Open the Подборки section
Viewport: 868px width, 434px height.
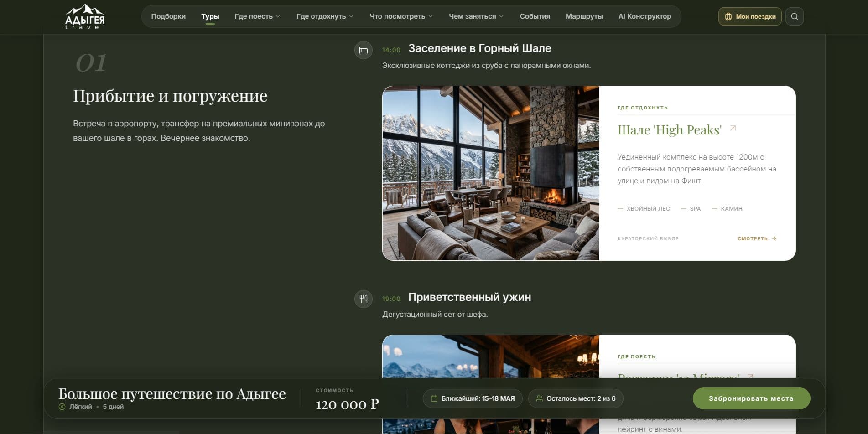pyautogui.click(x=168, y=16)
